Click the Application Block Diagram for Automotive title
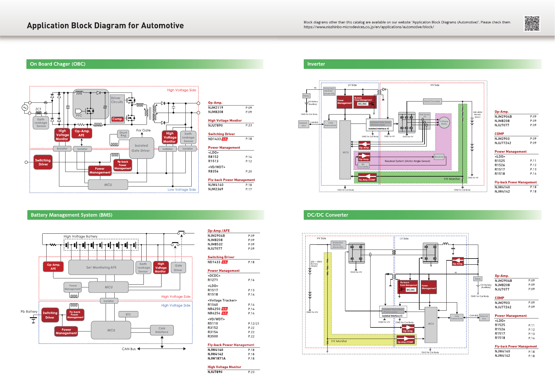 tap(105, 25)
